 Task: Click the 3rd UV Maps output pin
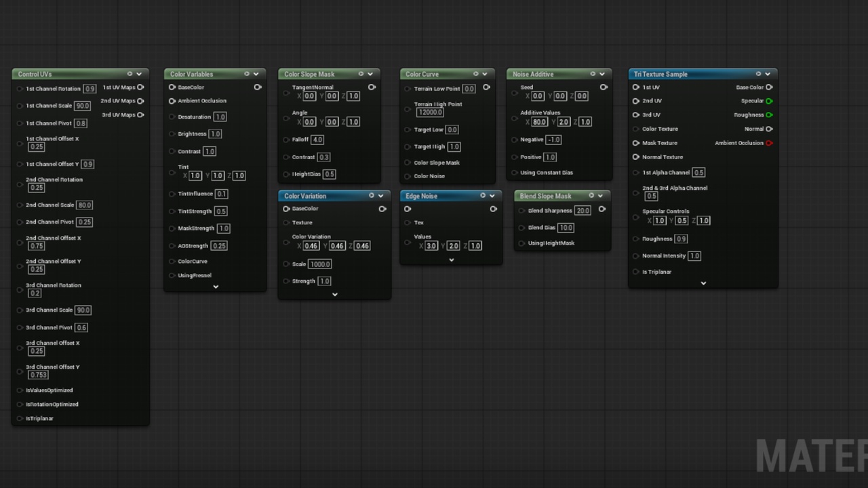[x=140, y=115]
